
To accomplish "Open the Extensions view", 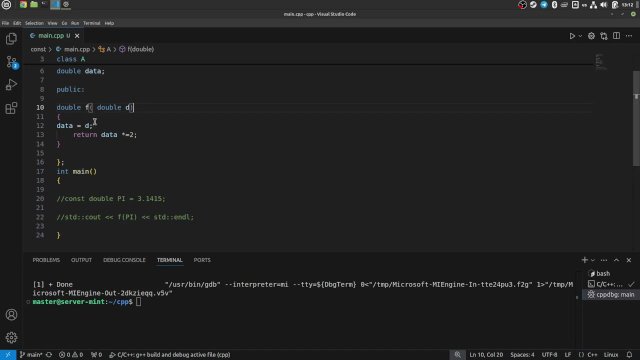I will point(11,108).
